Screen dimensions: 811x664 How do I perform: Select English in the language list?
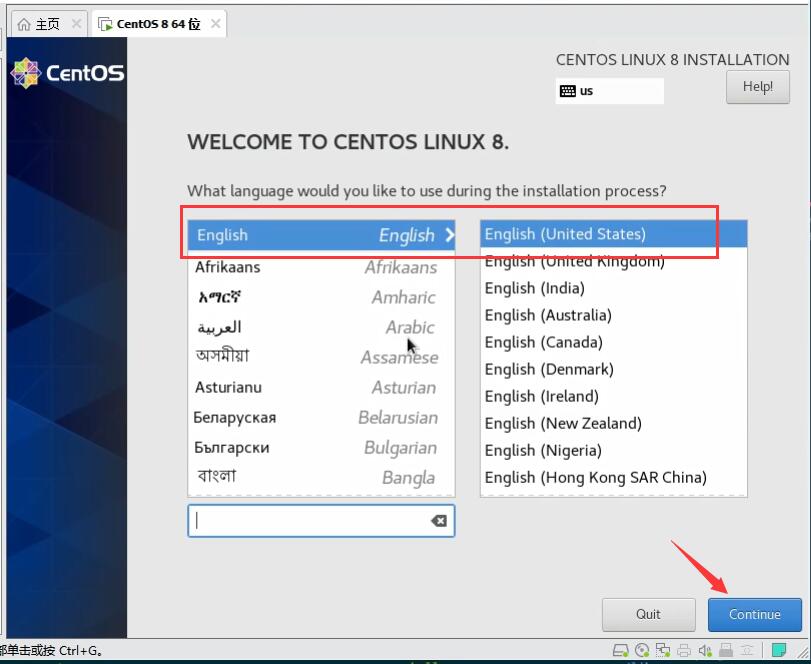coord(321,235)
